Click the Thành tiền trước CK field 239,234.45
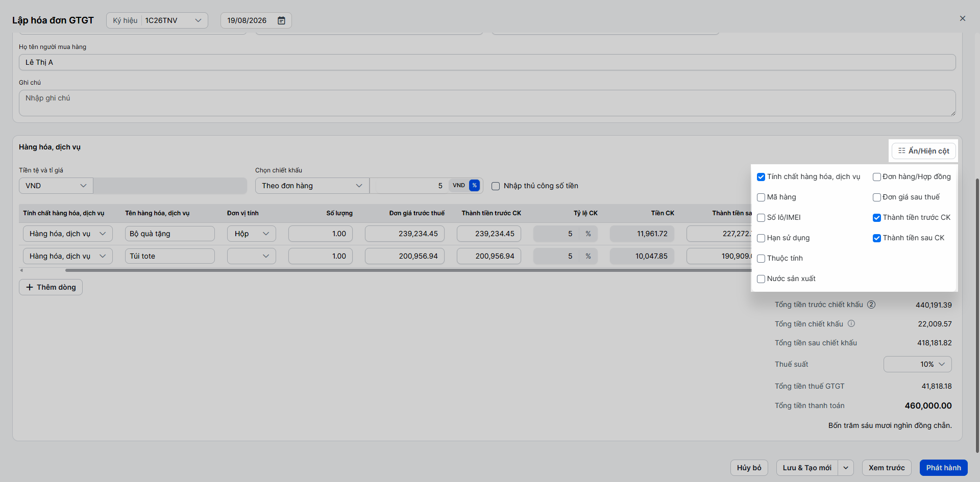This screenshot has height=482, width=980. coord(489,234)
